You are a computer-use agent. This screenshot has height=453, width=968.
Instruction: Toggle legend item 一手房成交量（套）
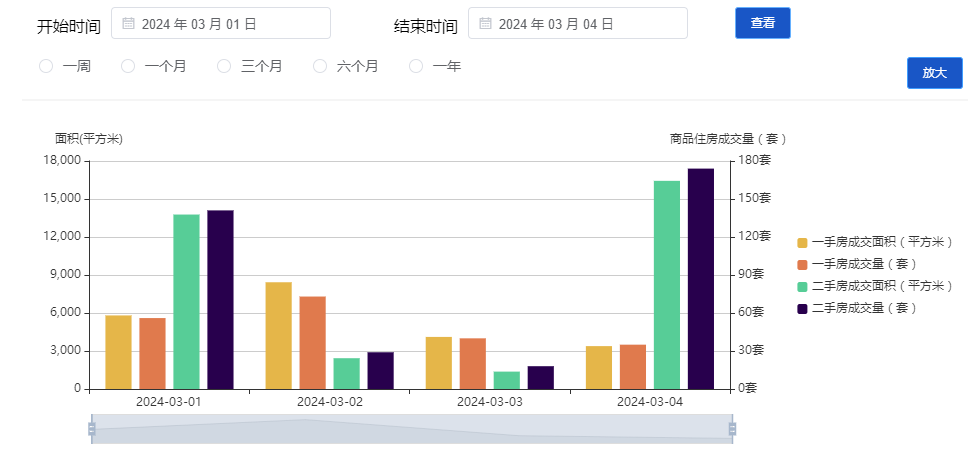[x=857, y=264]
